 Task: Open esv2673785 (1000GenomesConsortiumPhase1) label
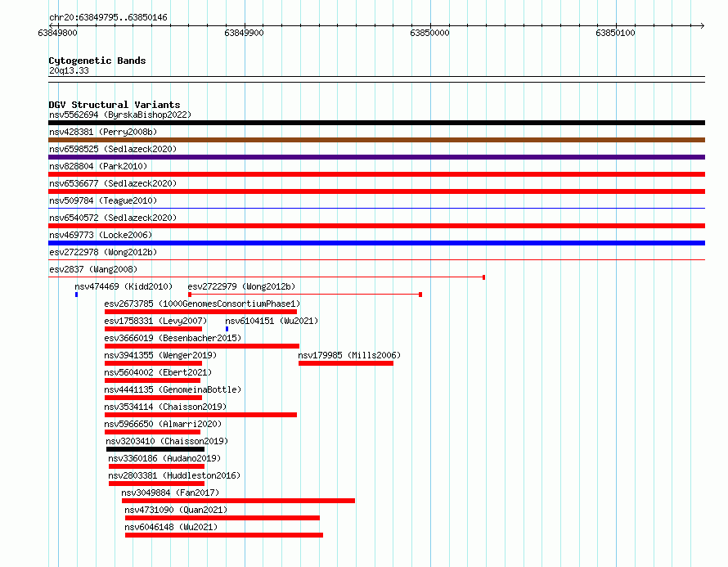click(202, 304)
